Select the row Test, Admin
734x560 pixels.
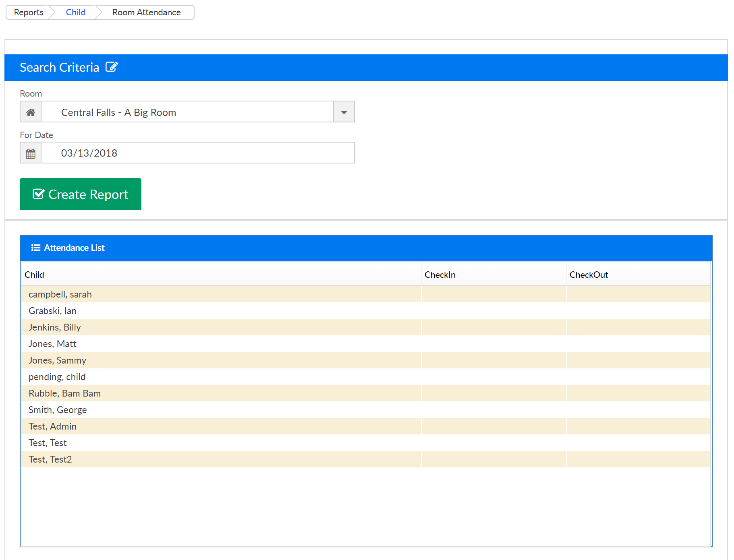[366, 426]
